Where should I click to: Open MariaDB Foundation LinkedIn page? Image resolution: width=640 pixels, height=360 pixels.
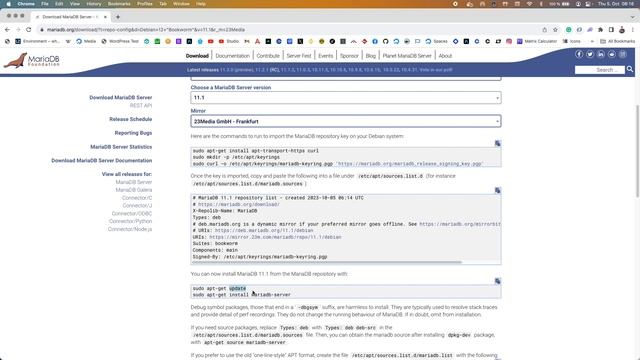(x=601, y=54)
